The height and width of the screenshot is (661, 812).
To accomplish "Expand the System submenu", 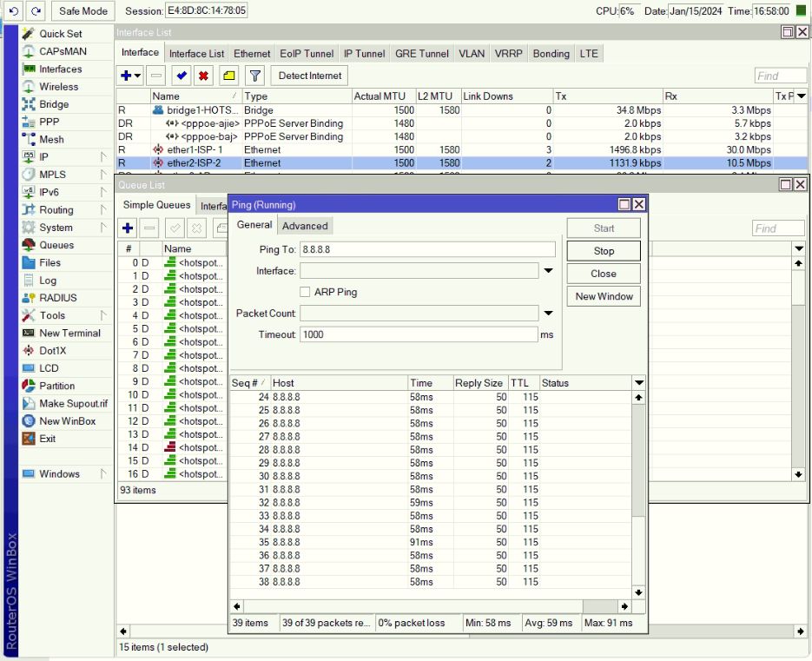I will [x=103, y=228].
